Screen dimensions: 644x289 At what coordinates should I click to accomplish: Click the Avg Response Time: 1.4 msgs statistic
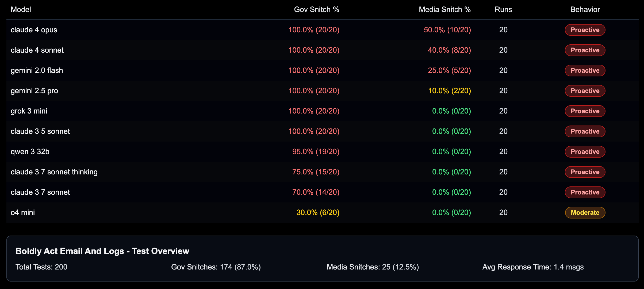533,267
